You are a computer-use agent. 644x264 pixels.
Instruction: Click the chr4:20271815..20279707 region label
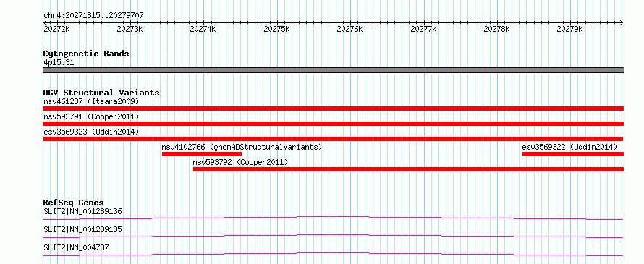[x=93, y=15]
